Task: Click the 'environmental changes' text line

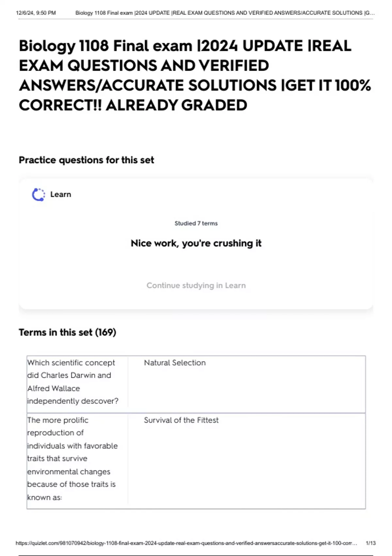Action: [x=69, y=472]
